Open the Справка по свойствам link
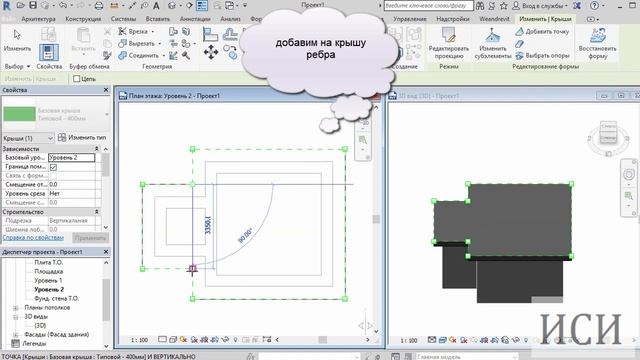This screenshot has width=640, height=360. click(x=33, y=238)
